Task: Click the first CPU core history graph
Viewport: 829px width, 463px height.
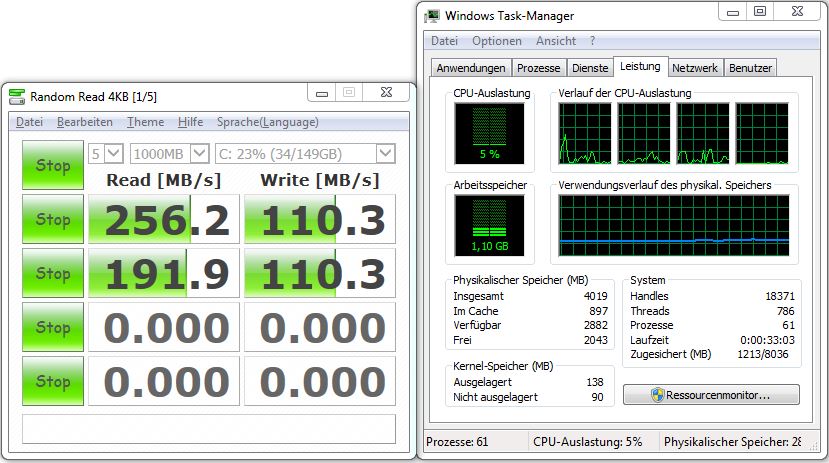Action: click(585, 134)
